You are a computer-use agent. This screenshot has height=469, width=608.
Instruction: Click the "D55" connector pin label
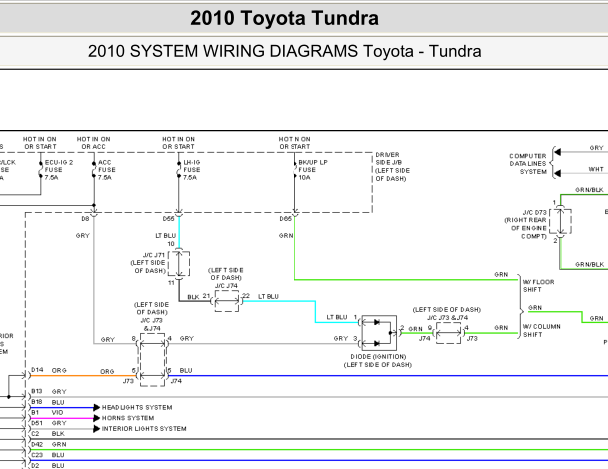169,219
